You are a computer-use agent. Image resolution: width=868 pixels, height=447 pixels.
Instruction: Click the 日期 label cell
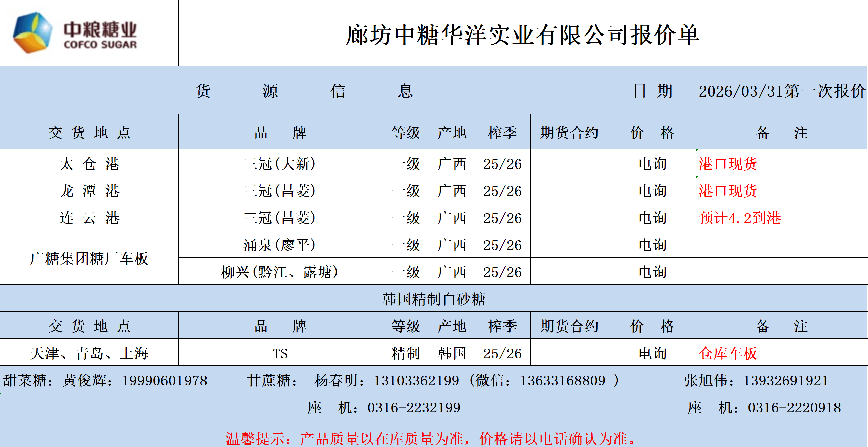[x=652, y=90]
